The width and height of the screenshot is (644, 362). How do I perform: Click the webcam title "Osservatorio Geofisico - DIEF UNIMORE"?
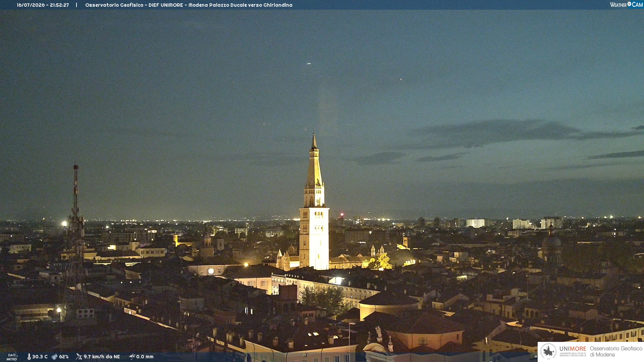point(134,5)
